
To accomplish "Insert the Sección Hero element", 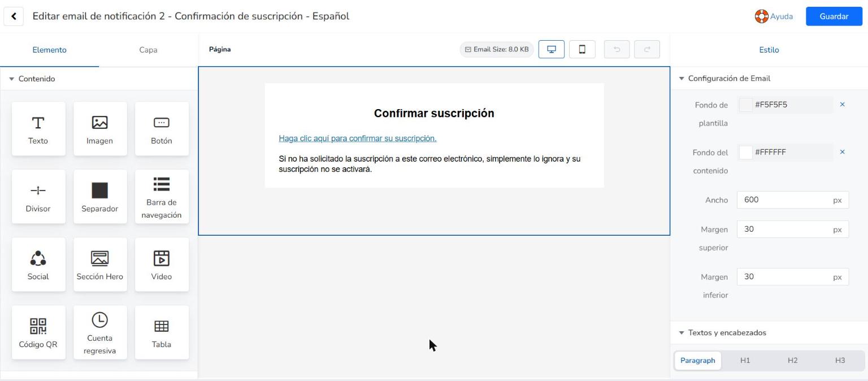I will 100,265.
